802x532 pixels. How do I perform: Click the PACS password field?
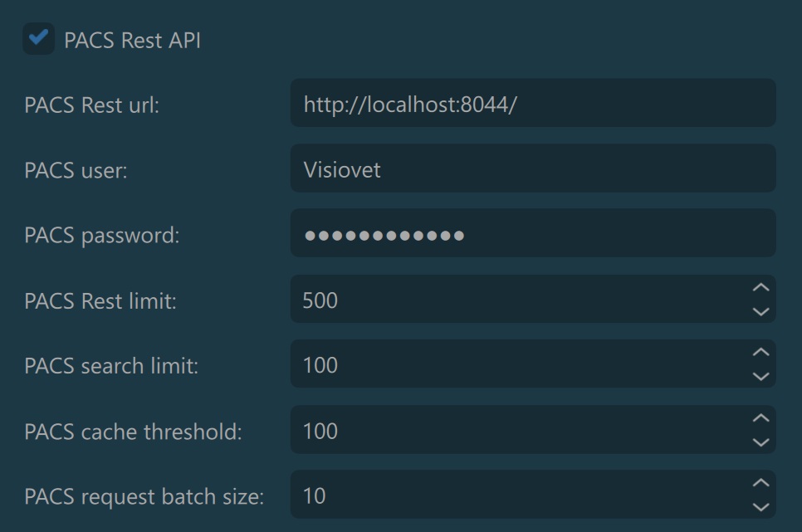531,235
